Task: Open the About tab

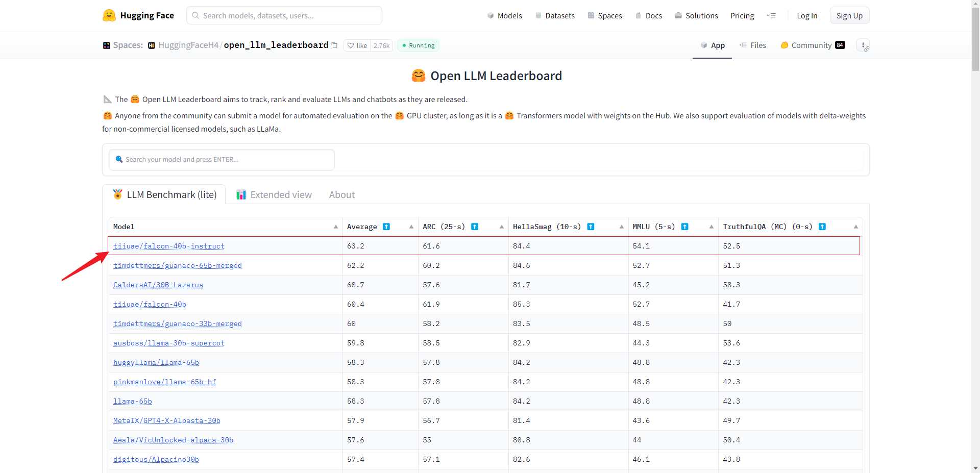Action: (342, 194)
